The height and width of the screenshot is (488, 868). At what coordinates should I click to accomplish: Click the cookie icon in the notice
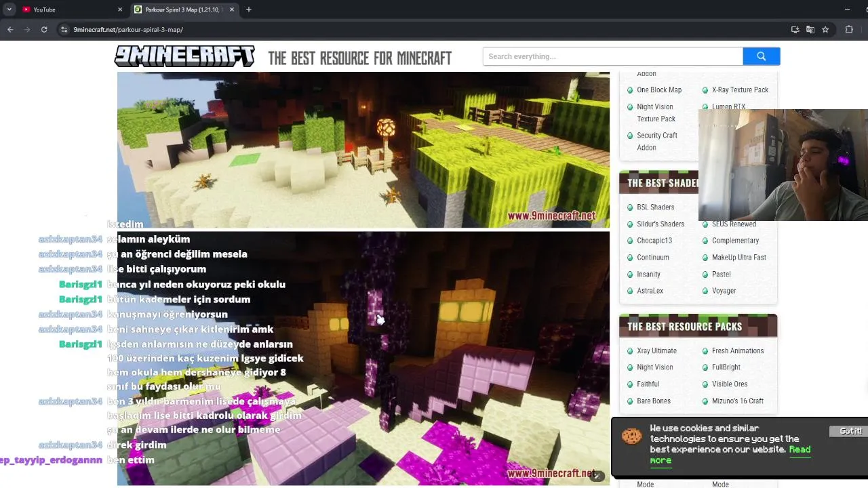(x=631, y=436)
